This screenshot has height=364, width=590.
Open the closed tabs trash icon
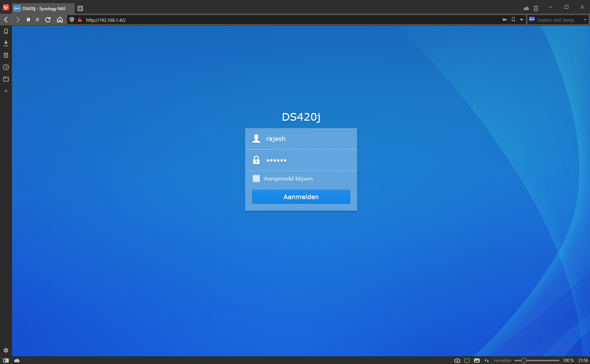tap(536, 8)
